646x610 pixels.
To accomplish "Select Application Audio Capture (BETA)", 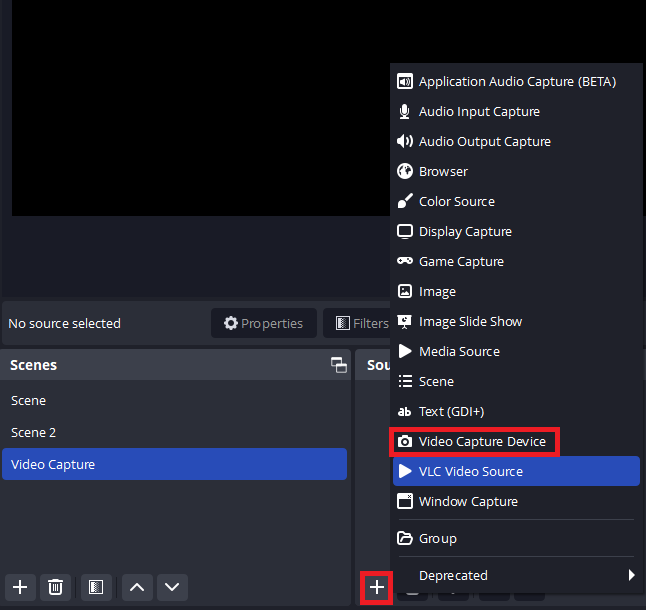I will [516, 81].
